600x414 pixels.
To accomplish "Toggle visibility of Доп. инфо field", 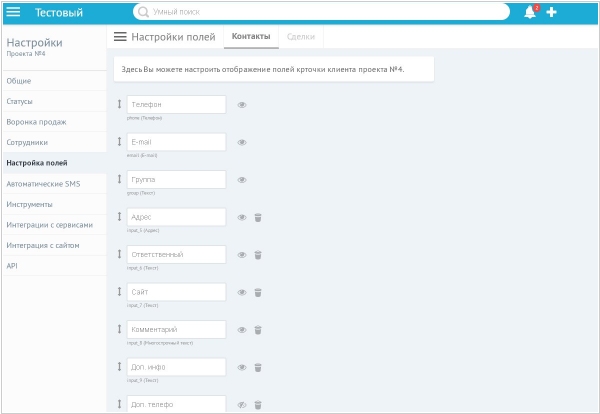I will 242,367.
